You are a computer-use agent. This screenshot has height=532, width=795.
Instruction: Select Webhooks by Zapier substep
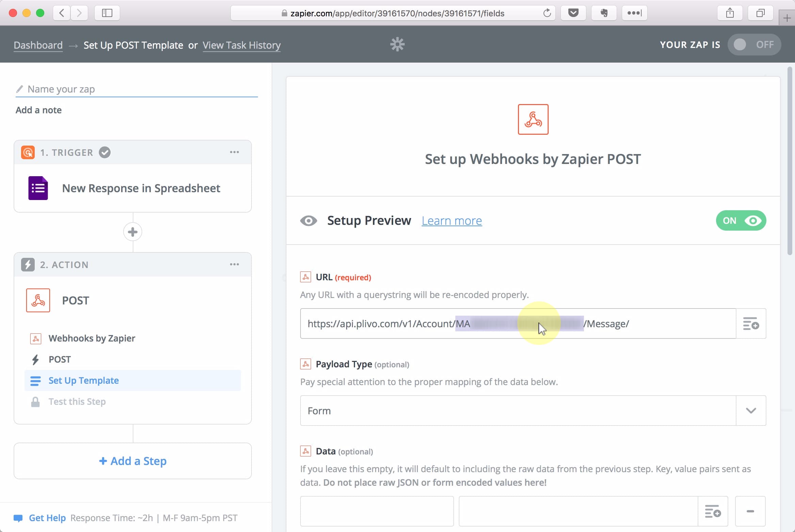92,338
